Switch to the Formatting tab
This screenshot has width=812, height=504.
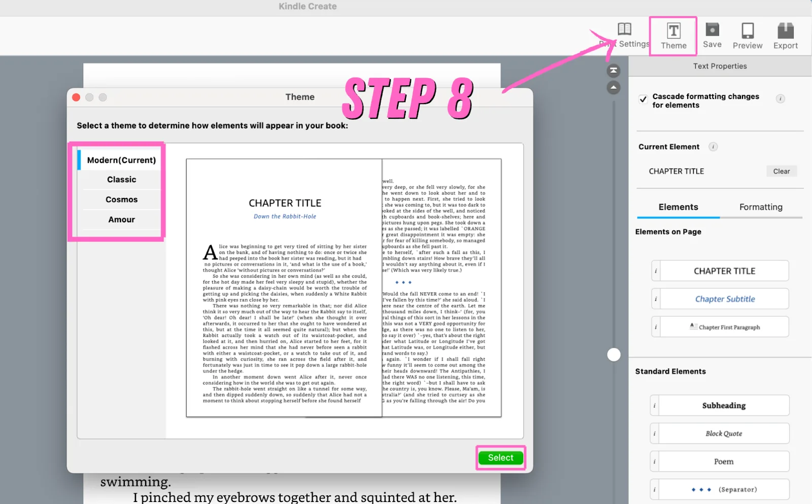point(761,207)
